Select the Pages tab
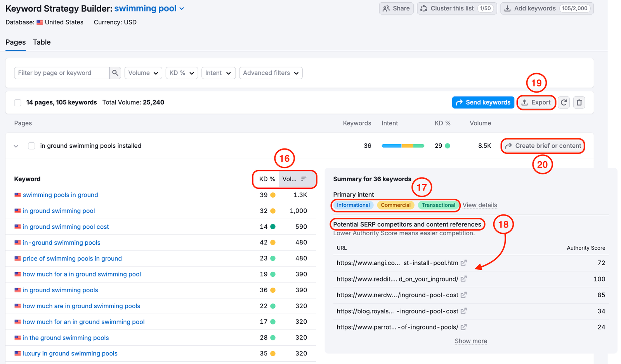This screenshot has width=621, height=364. pyautogui.click(x=15, y=42)
